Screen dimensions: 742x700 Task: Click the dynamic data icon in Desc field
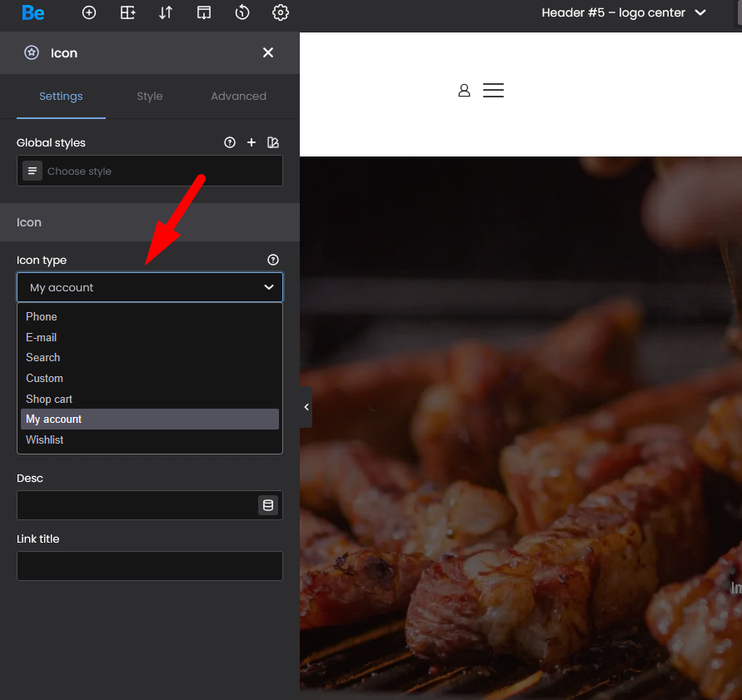pos(267,505)
